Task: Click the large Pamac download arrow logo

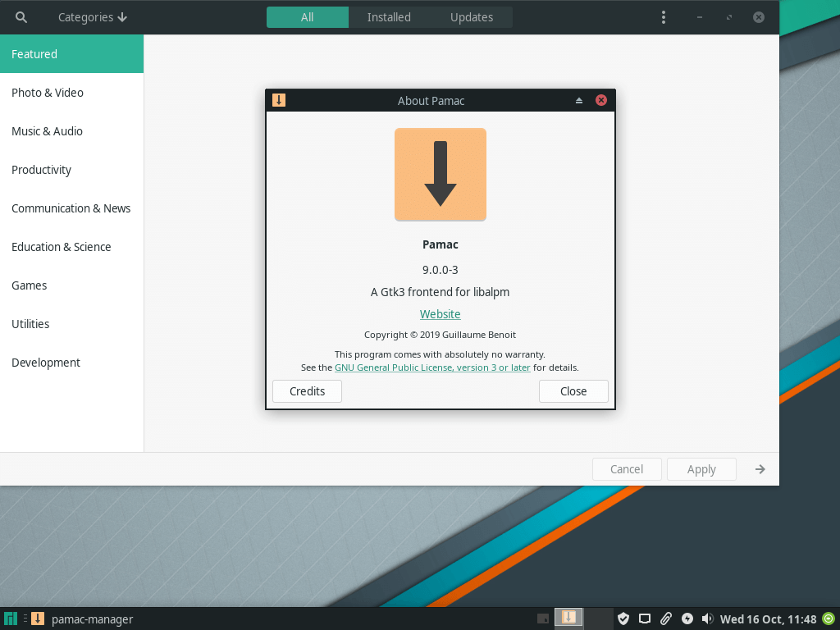Action: pos(441,174)
